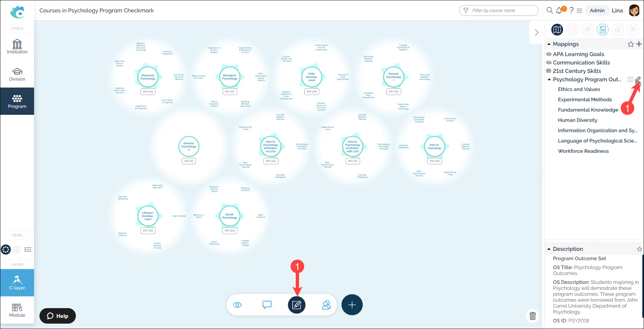This screenshot has width=644, height=329.
Task: Toggle the eye view mode
Action: 237,305
